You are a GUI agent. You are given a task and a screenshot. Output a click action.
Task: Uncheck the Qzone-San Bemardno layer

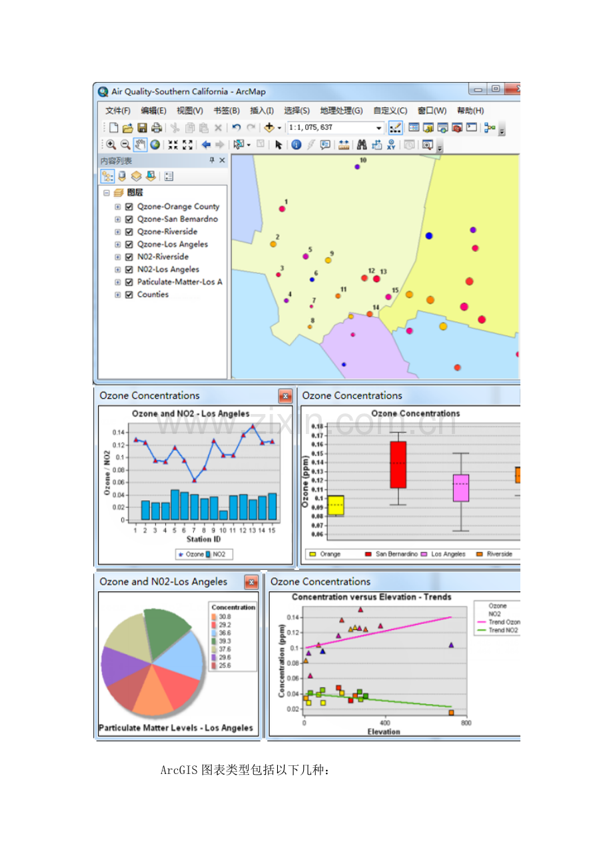pos(129,219)
